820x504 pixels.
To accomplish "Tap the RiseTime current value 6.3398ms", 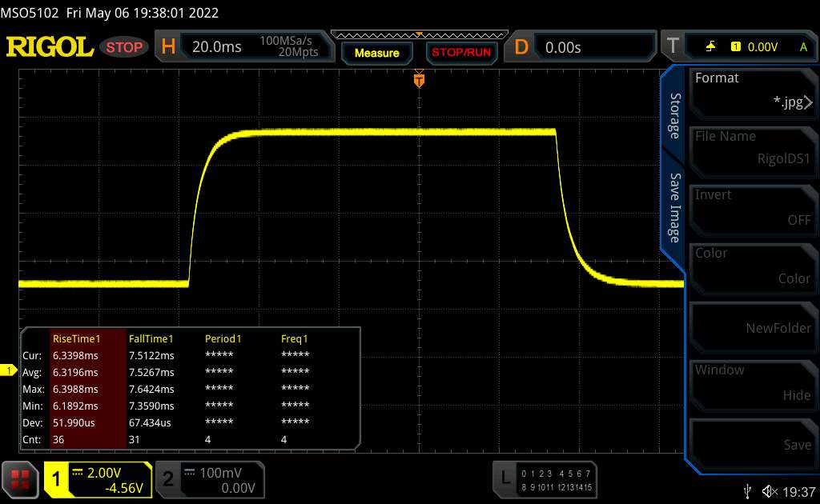I will [75, 356].
